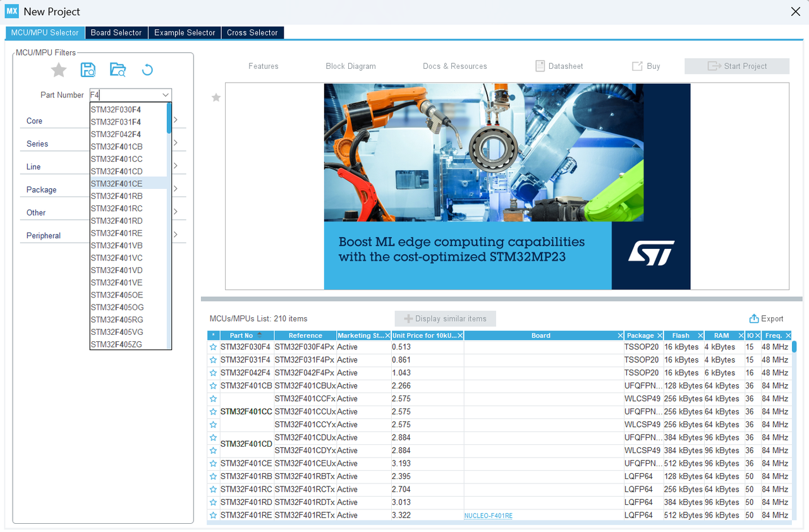Screen dimensions: 809x532
Task: Favorite the STM32F401RETx row star
Action: (x=213, y=515)
